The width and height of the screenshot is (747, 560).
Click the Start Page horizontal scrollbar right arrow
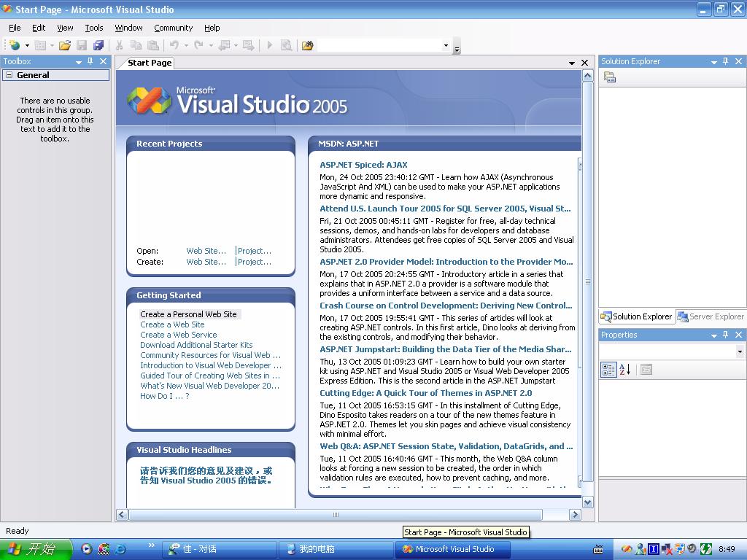click(575, 514)
